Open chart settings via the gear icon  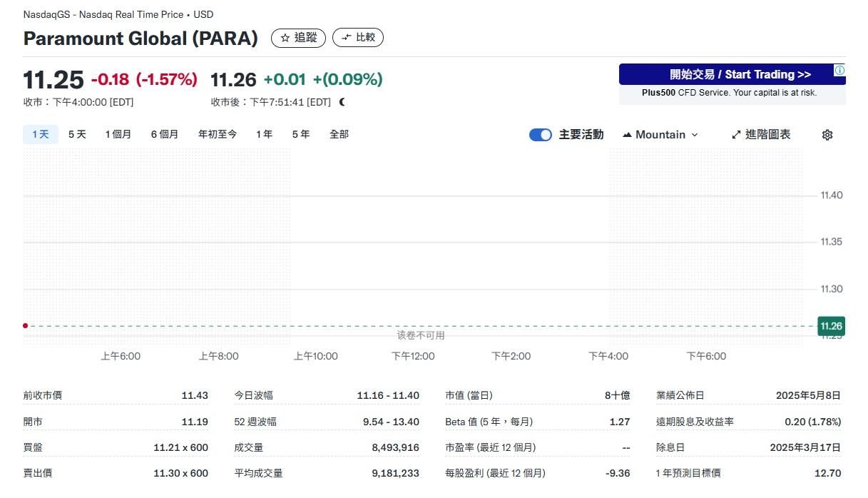[x=826, y=134]
